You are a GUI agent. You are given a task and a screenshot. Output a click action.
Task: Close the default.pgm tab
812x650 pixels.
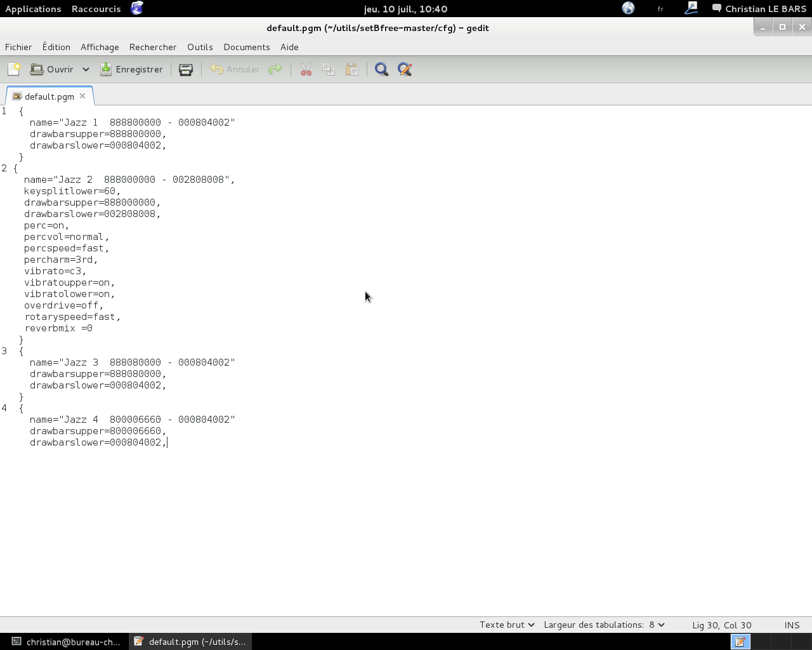(82, 96)
